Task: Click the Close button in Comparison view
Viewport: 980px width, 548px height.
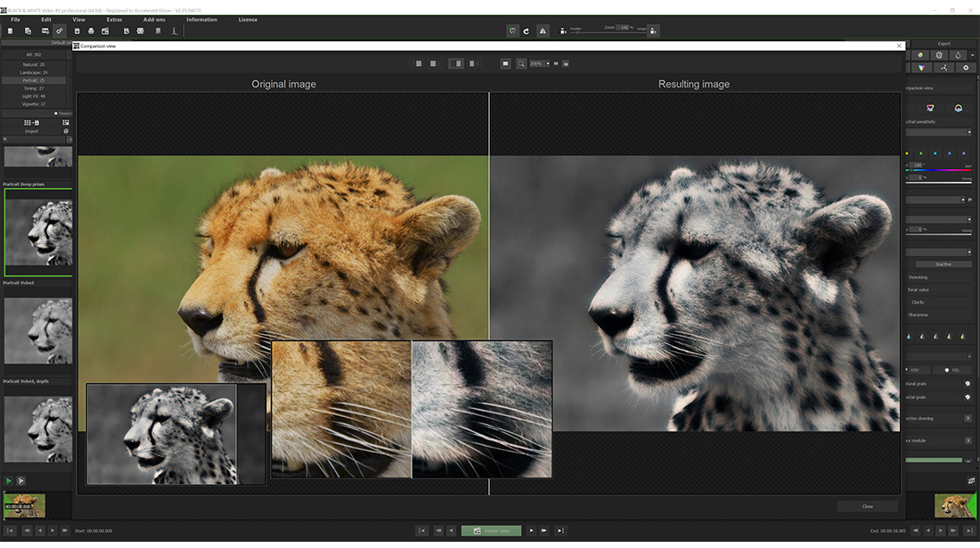Action: pyautogui.click(x=866, y=505)
